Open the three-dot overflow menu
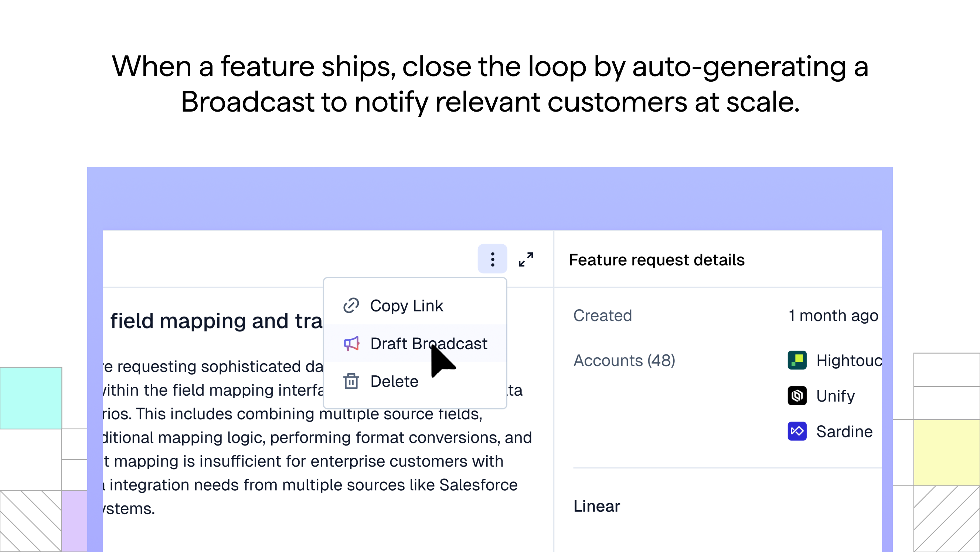Screen dimensions: 980x552 pos(492,259)
